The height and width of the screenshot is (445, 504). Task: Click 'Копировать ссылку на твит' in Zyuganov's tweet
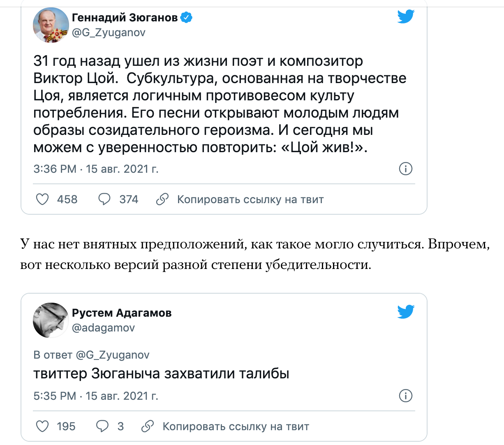[250, 199]
